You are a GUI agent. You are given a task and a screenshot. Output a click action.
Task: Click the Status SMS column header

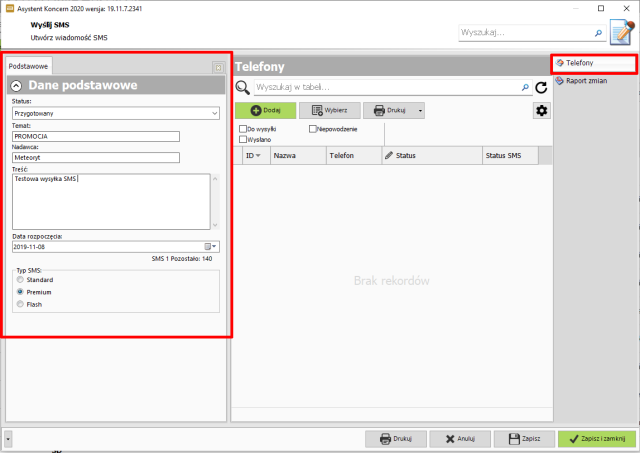[510, 155]
